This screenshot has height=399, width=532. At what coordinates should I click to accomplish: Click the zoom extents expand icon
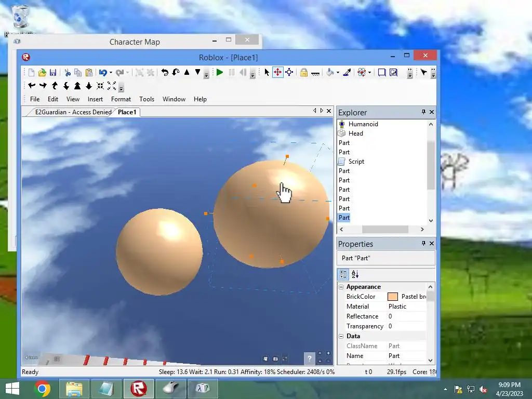(112, 86)
